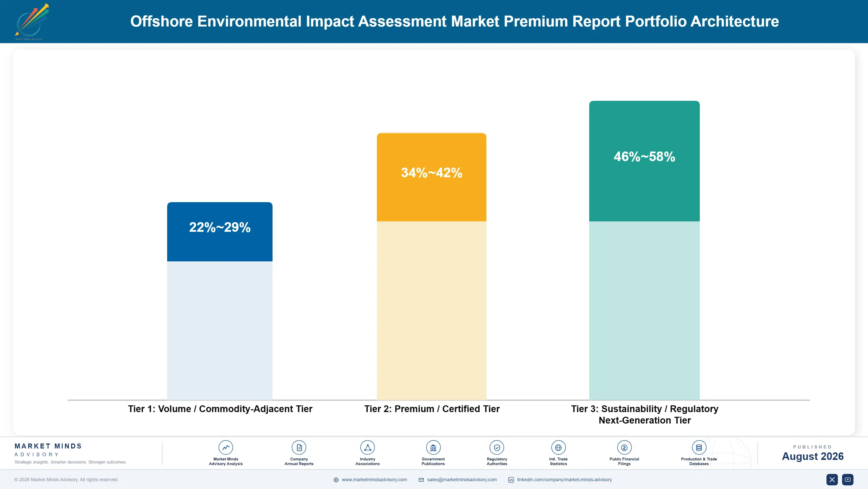Open linkedin.com/company/market-minds-advisory link
The image size is (868, 489).
[564, 480]
